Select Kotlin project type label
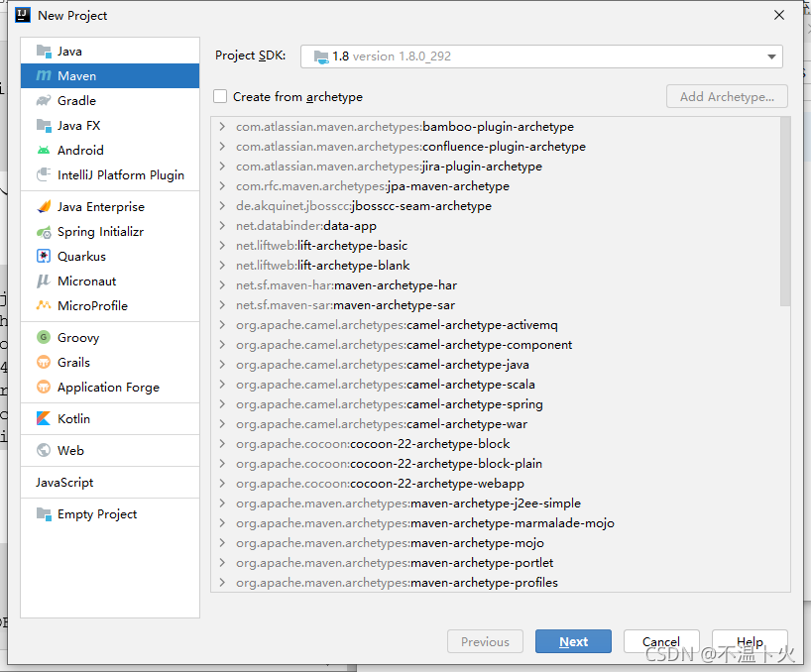This screenshot has width=811, height=672. tap(73, 418)
